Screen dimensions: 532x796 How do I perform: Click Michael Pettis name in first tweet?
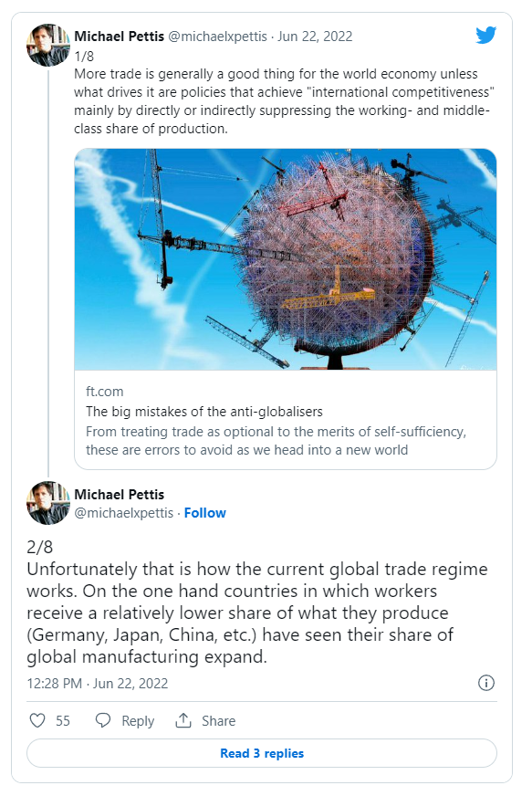pyautogui.click(x=120, y=37)
